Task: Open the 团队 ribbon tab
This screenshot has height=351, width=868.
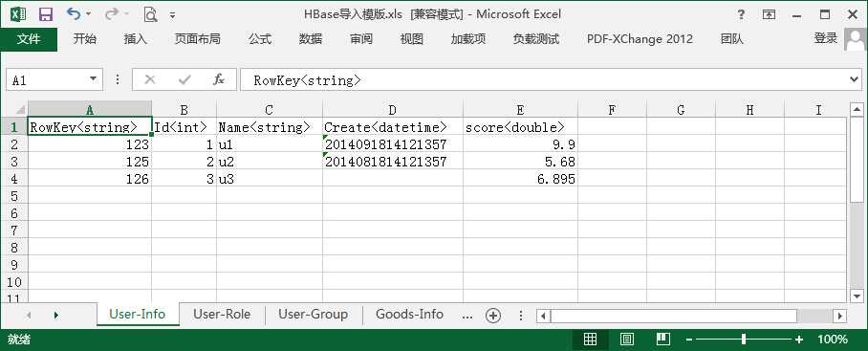Action: pos(732,39)
